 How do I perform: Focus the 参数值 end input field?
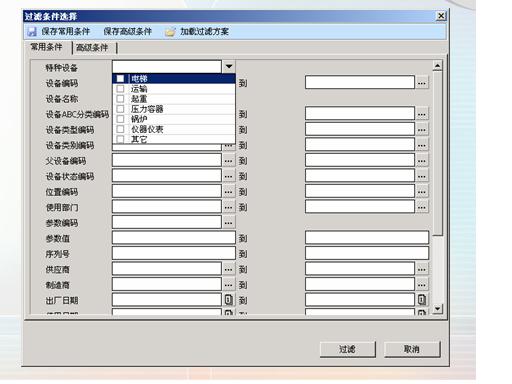tap(367, 238)
